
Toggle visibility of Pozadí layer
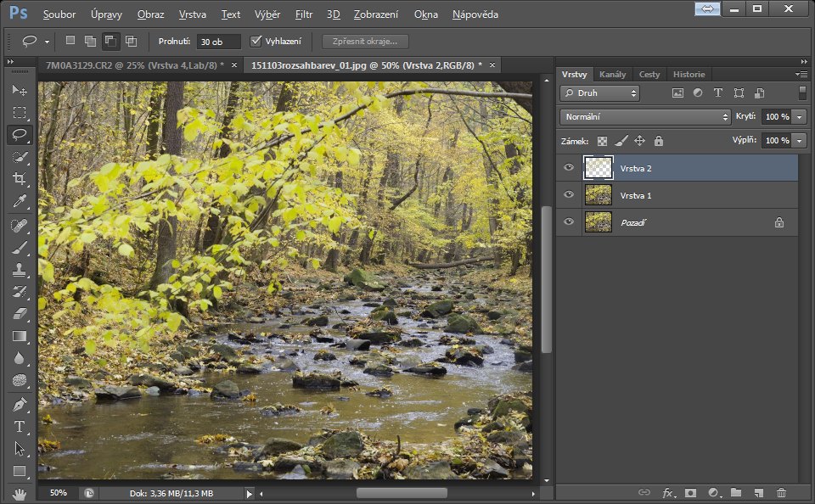569,222
